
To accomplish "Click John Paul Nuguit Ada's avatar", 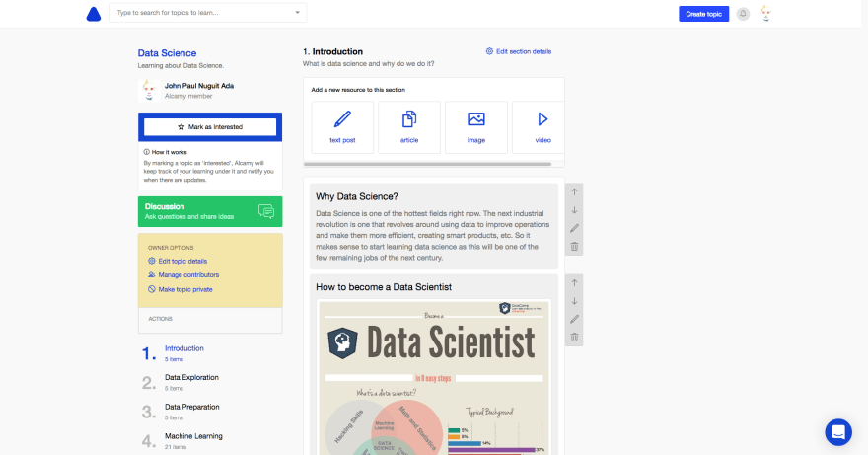I will [148, 91].
